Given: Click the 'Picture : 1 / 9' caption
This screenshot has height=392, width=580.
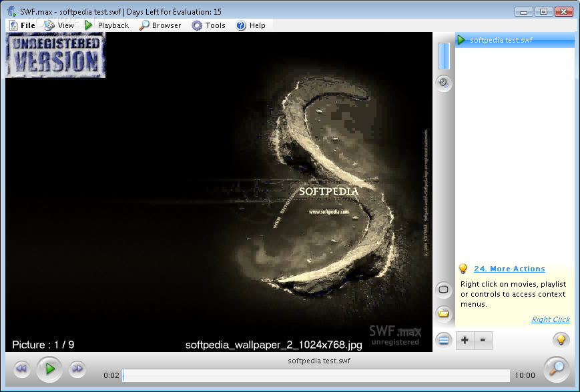Looking at the screenshot, I should [43, 345].
